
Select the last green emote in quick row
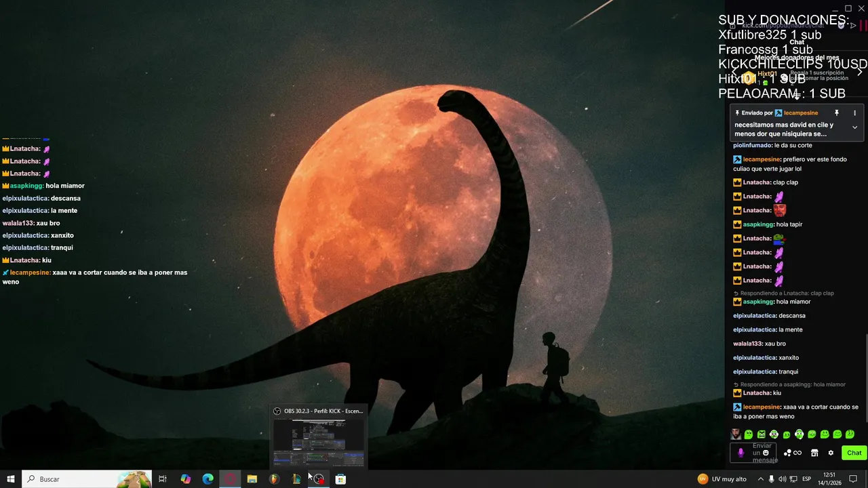pos(850,434)
